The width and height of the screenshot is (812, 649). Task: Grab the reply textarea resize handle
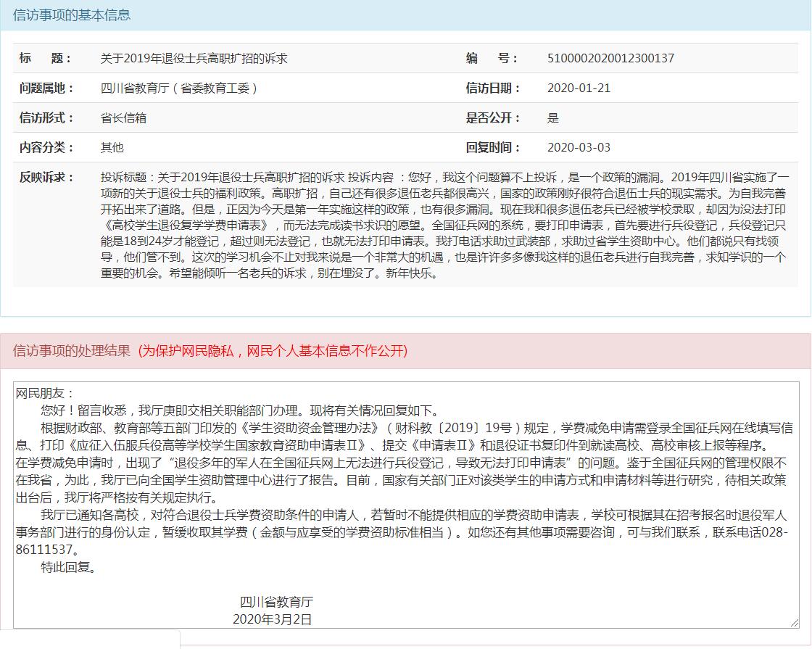pyautogui.click(x=795, y=624)
